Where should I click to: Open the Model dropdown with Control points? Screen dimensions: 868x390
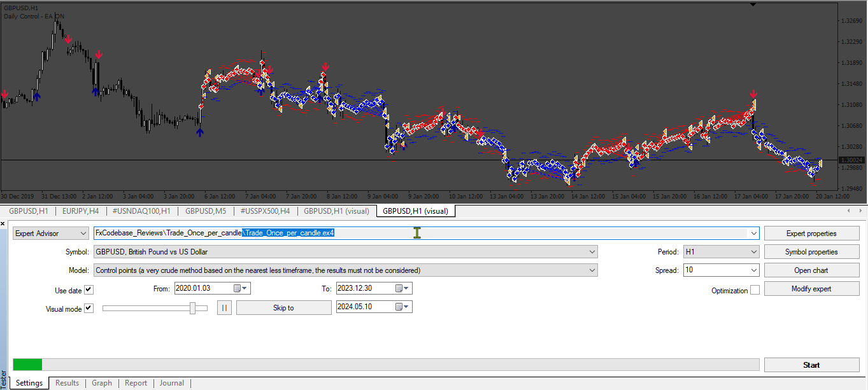[345, 270]
